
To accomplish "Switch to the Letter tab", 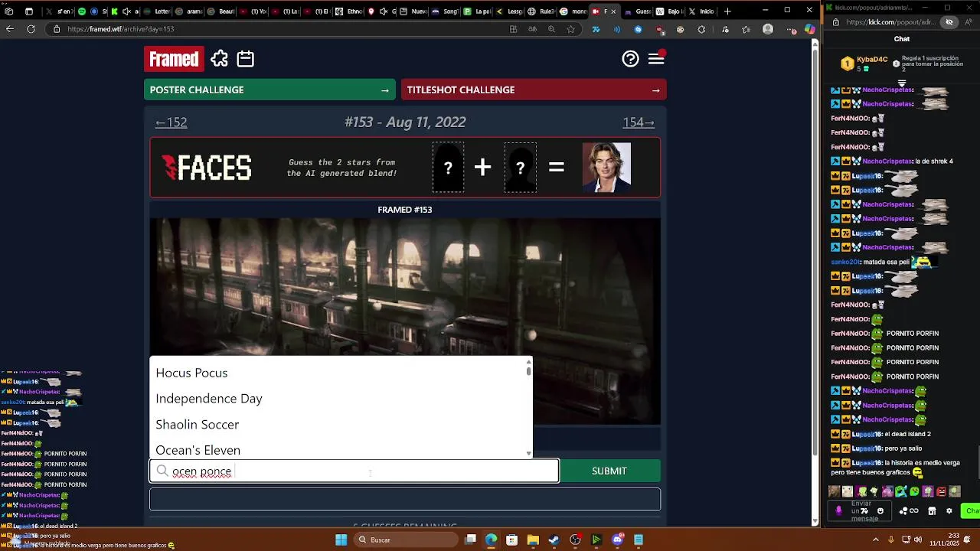I will pyautogui.click(x=158, y=11).
